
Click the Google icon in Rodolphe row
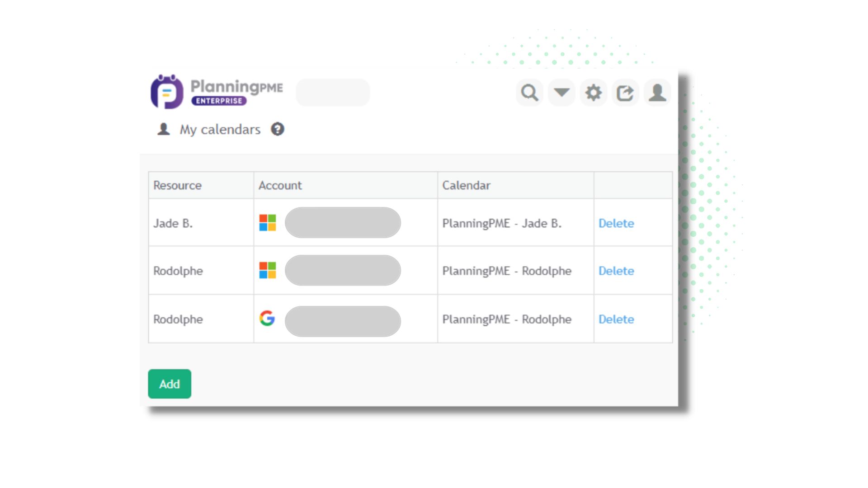(x=267, y=319)
